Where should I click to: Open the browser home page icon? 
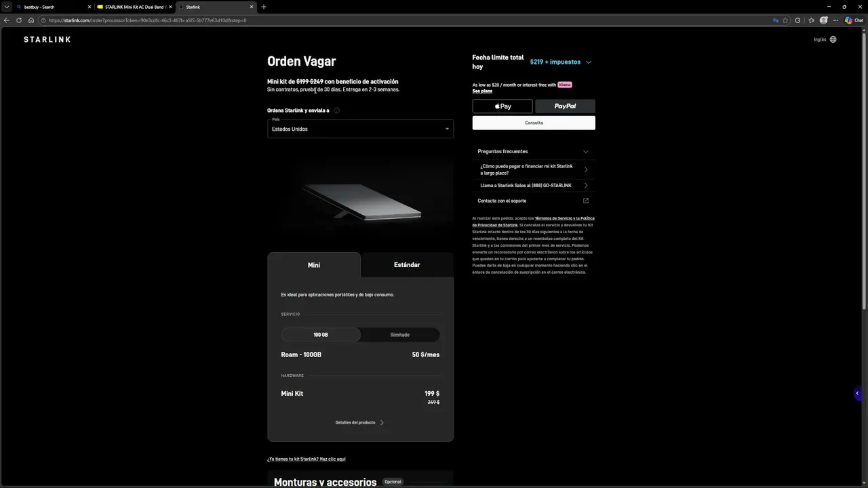pyautogui.click(x=31, y=20)
